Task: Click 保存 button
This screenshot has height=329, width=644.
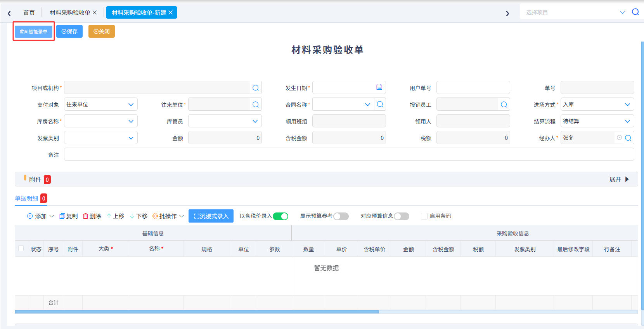Action: (69, 31)
